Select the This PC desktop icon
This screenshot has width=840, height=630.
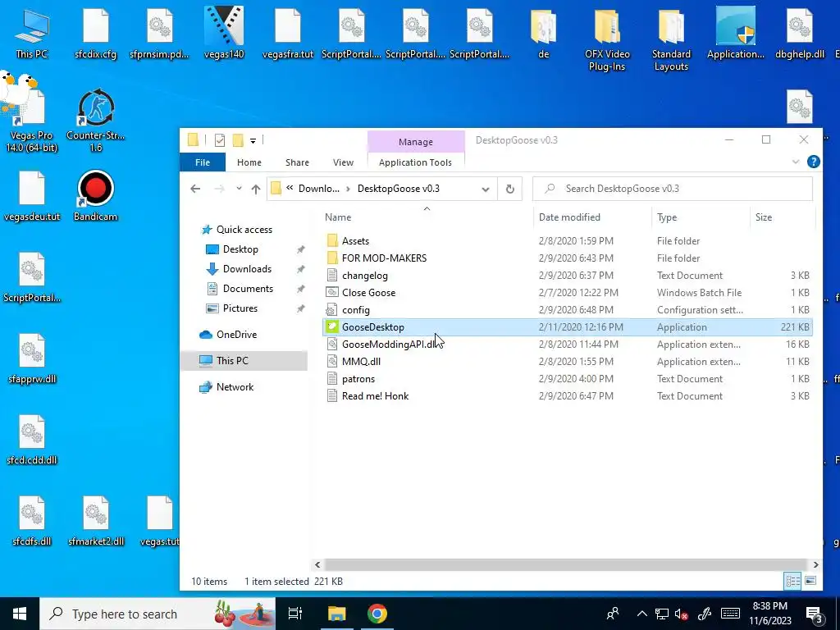[32, 34]
